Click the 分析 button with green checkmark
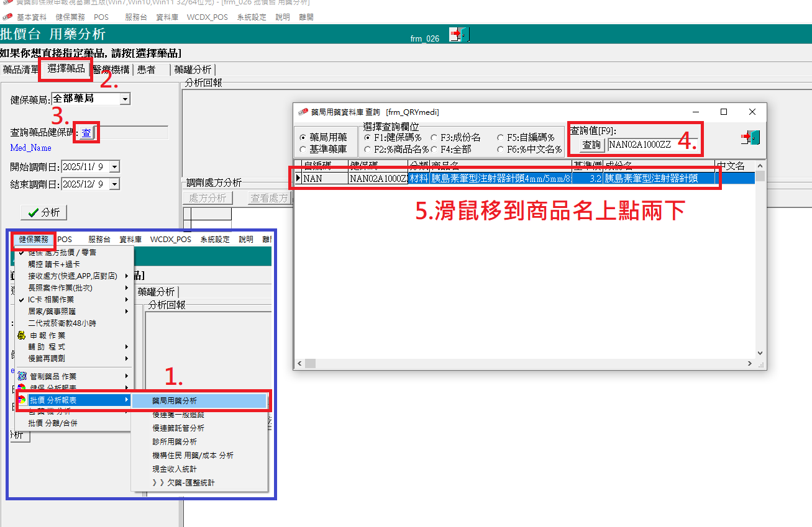The width and height of the screenshot is (812, 527). 43,212
